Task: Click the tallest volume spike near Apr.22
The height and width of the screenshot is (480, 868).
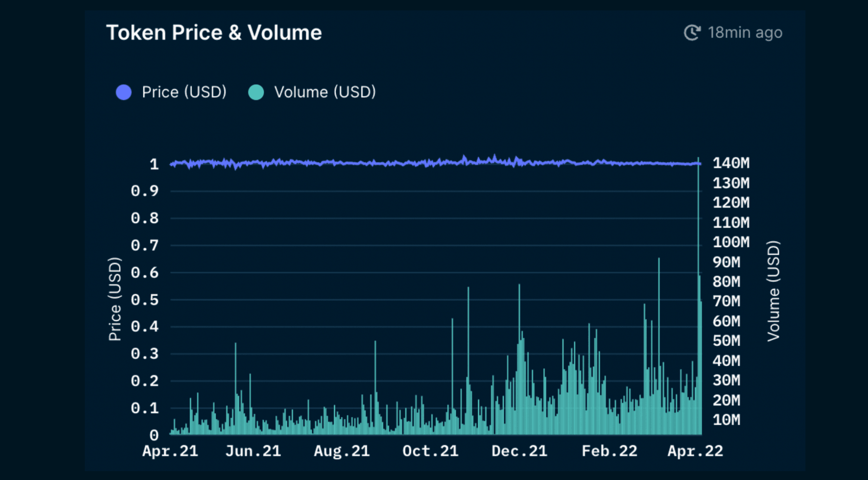Action: (698, 259)
